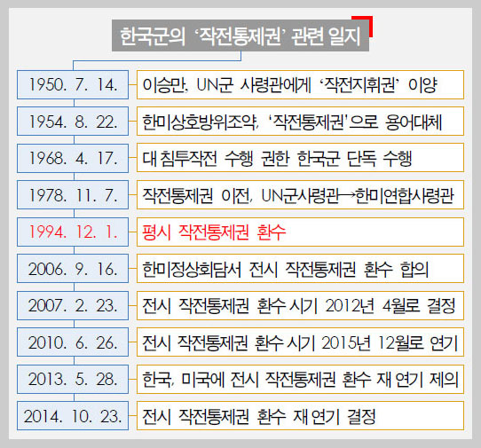The image size is (481, 448).
Task: Select the 1978. 11. 7. date box
Action: [73, 194]
